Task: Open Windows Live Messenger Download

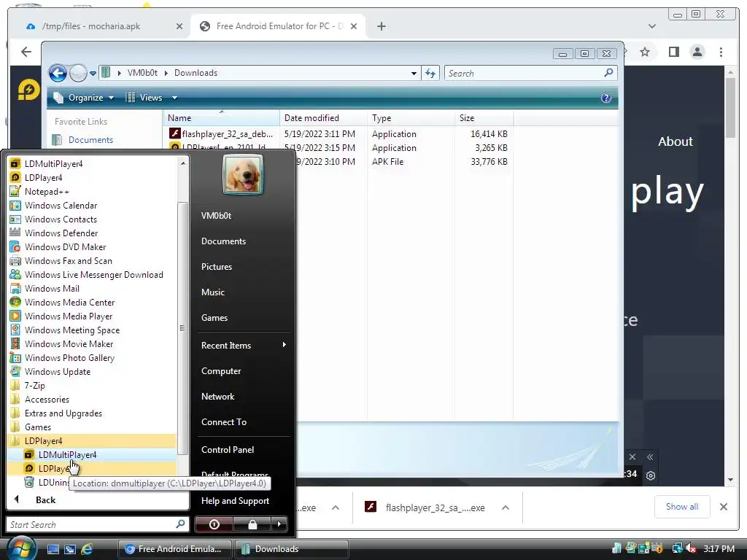Action: click(93, 274)
